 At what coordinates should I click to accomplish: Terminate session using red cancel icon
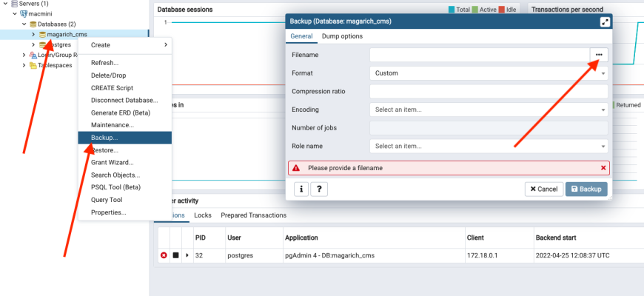pyautogui.click(x=164, y=255)
